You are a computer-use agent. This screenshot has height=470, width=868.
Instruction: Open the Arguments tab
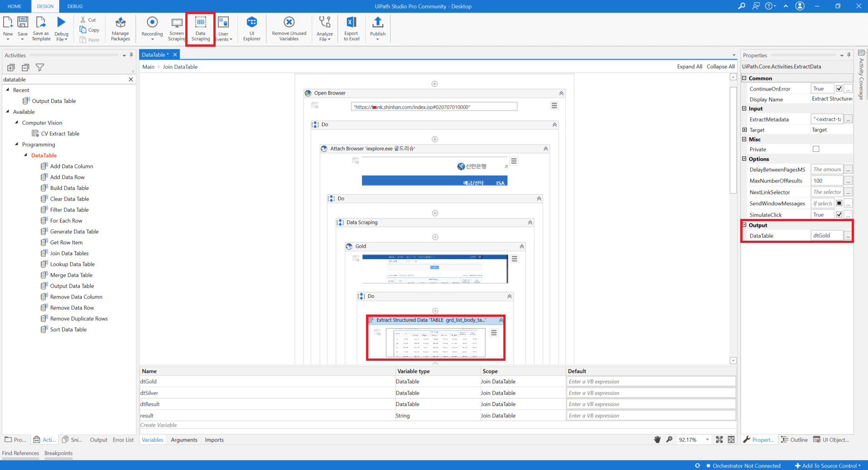[184, 440]
